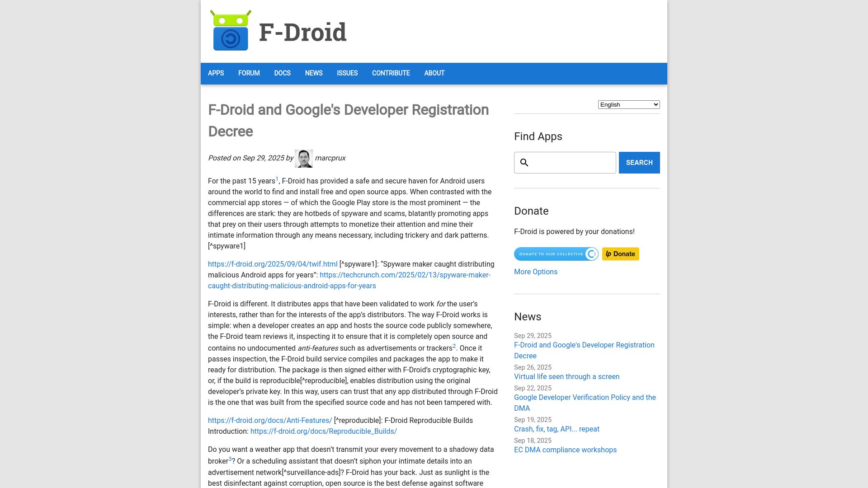Screen dimensions: 868x488
Task: Open the techcrunch spyware-maker article link
Action: point(349,281)
